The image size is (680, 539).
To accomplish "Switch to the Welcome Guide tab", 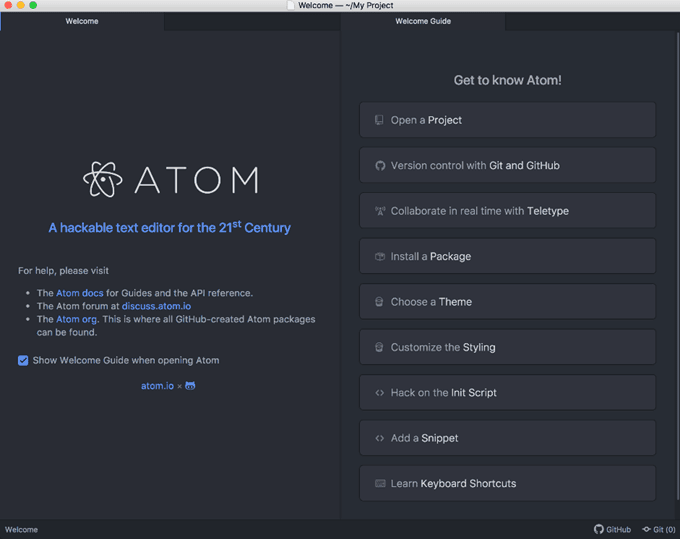I will (423, 21).
